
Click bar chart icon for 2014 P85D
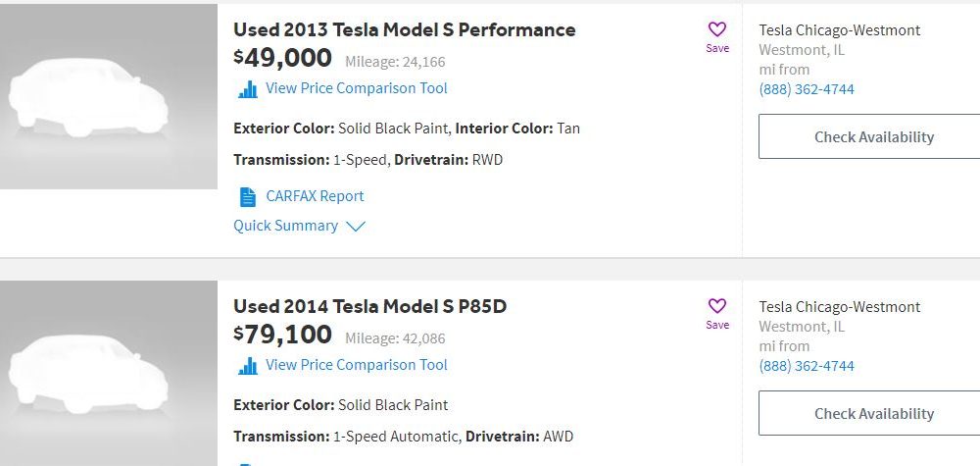(248, 365)
